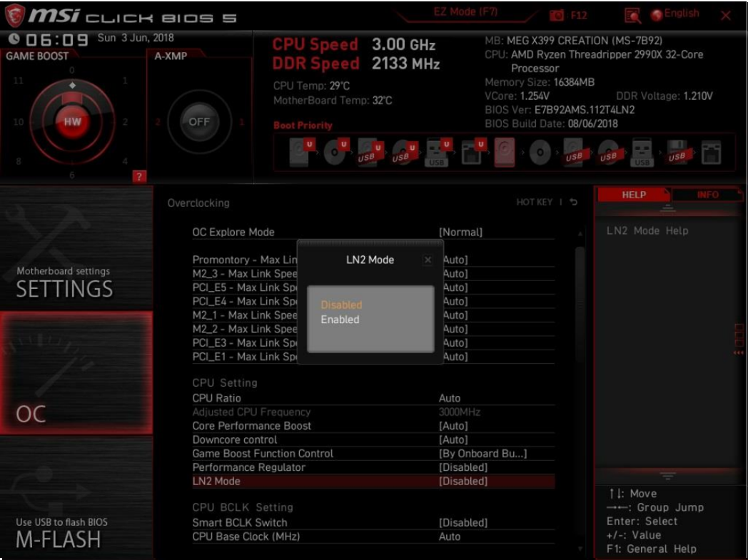748x560 pixels.
Task: Click the Promontory Max Link Speed row
Action: pos(373,260)
